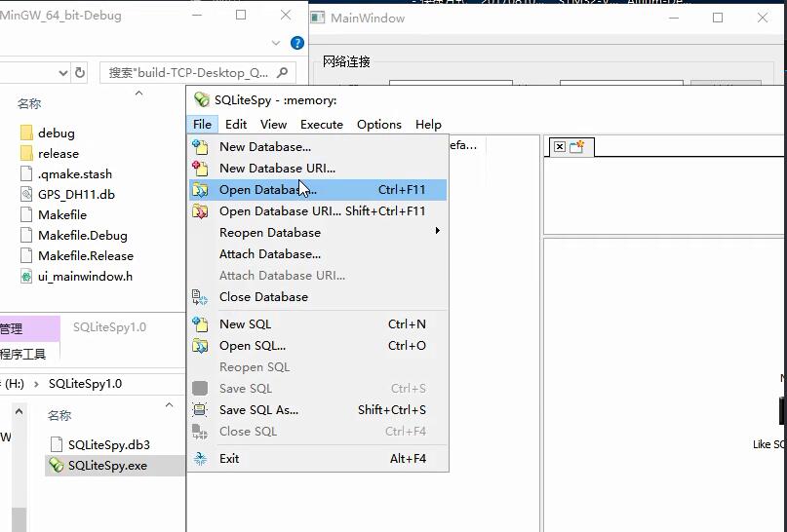Click the New SQL icon

point(200,323)
